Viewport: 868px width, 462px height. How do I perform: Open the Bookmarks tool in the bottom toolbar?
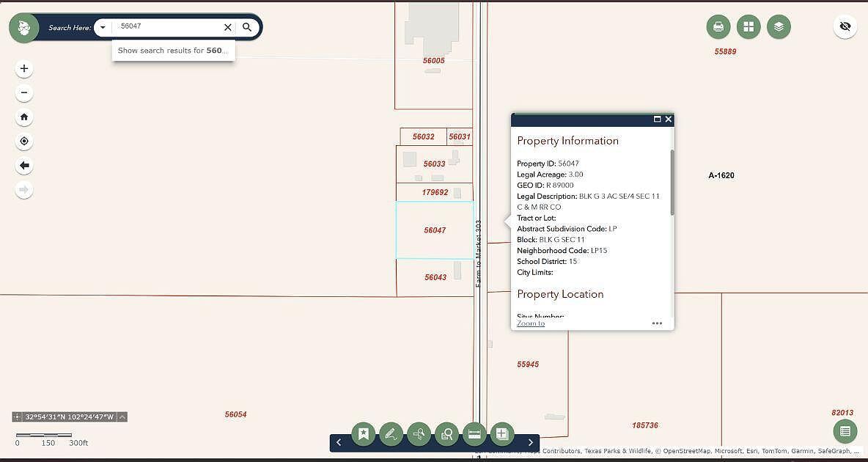pos(363,434)
